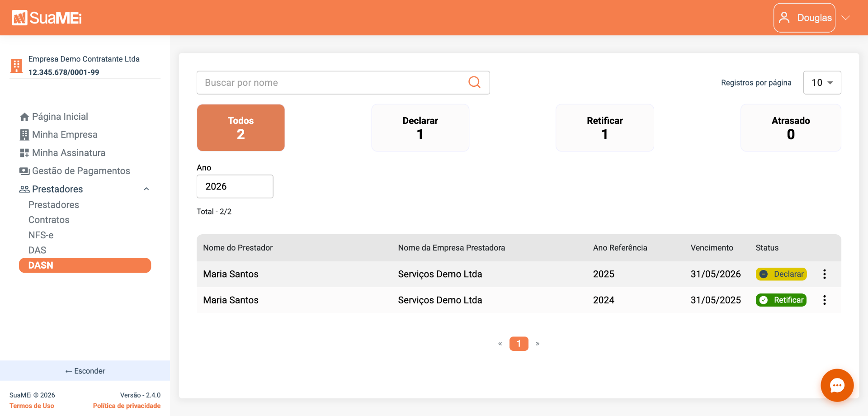
Task: Click CNPJ 12.345.678/0001-99
Action: tap(64, 72)
